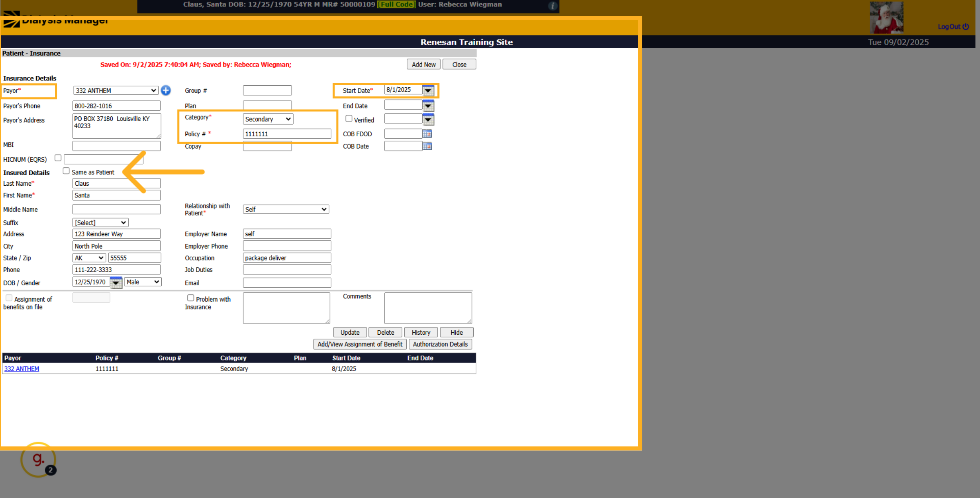Click the Add New button
Screen dimensions: 980x498
423,64
